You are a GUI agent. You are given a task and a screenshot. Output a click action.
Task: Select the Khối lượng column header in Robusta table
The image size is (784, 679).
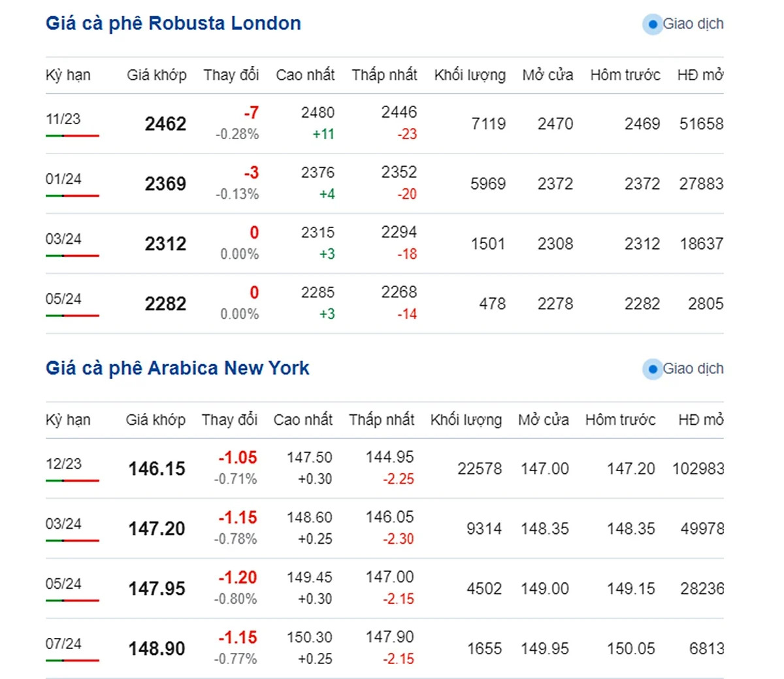pos(470,75)
